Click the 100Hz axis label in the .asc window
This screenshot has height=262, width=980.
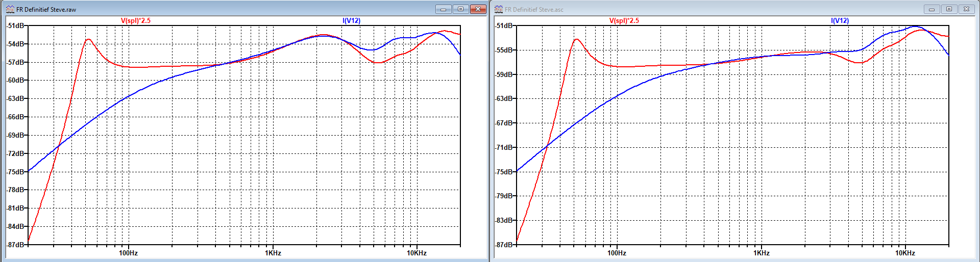617,253
